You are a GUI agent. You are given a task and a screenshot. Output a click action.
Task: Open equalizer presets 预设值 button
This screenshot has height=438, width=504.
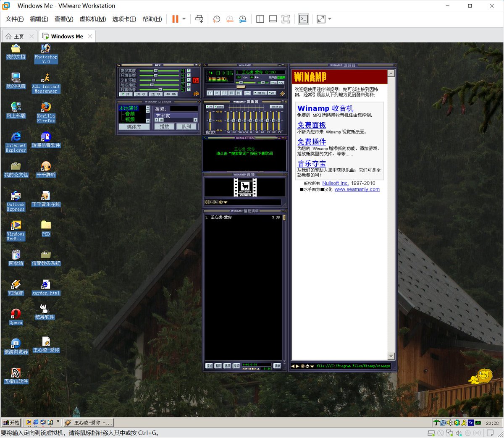pos(276,107)
